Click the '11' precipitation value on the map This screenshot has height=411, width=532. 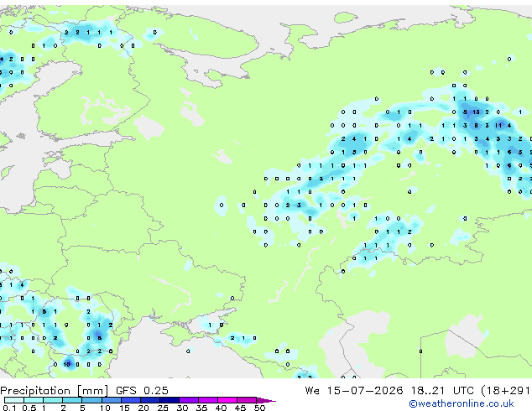[498, 126]
